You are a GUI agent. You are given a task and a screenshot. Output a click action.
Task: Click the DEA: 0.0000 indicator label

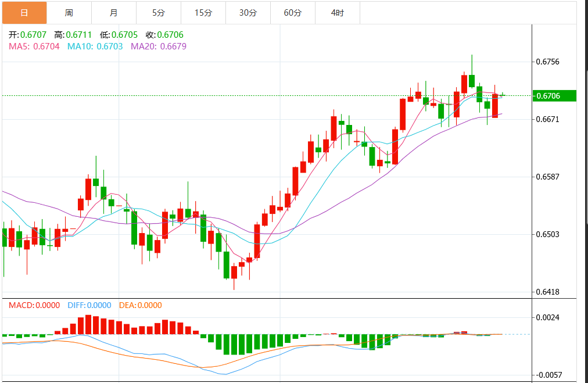pyautogui.click(x=141, y=305)
